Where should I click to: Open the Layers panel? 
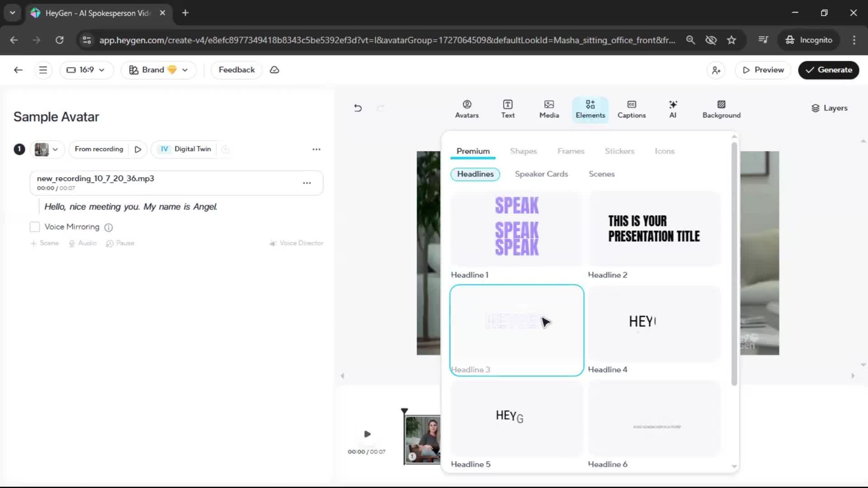pyautogui.click(x=829, y=108)
